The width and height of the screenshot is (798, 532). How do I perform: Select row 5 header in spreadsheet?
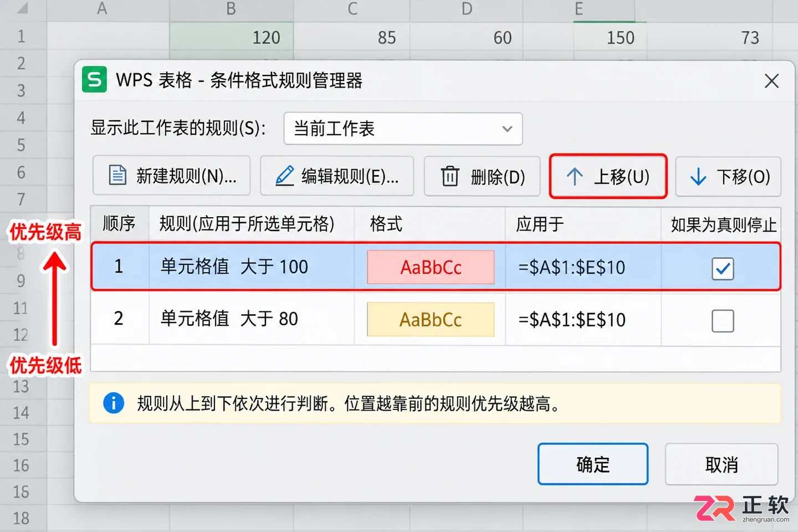click(21, 145)
